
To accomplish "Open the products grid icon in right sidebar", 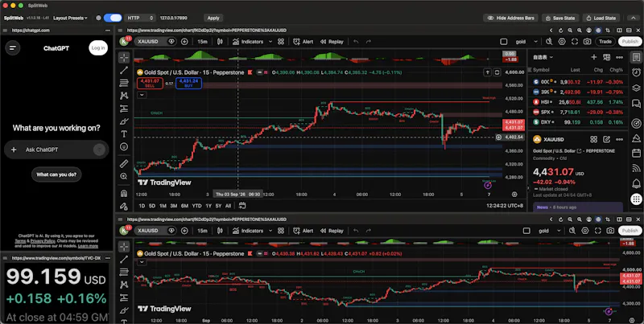I will click(x=636, y=199).
